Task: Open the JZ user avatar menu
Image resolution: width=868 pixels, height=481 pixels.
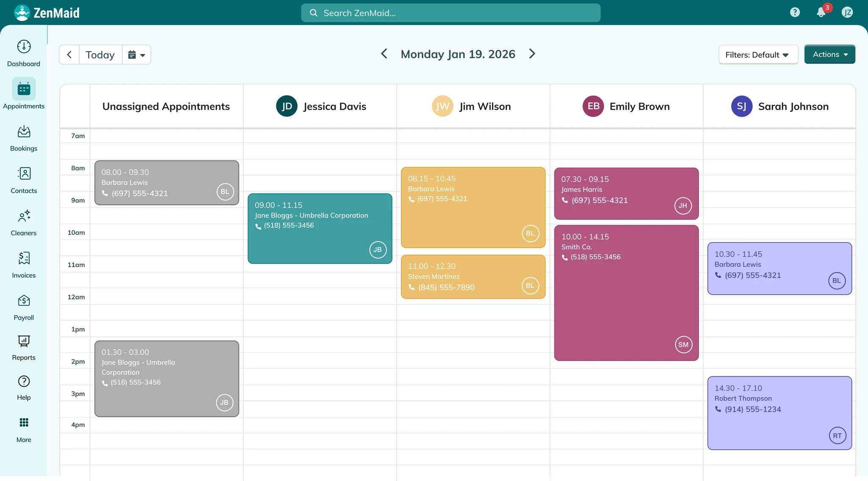Action: pos(847,12)
